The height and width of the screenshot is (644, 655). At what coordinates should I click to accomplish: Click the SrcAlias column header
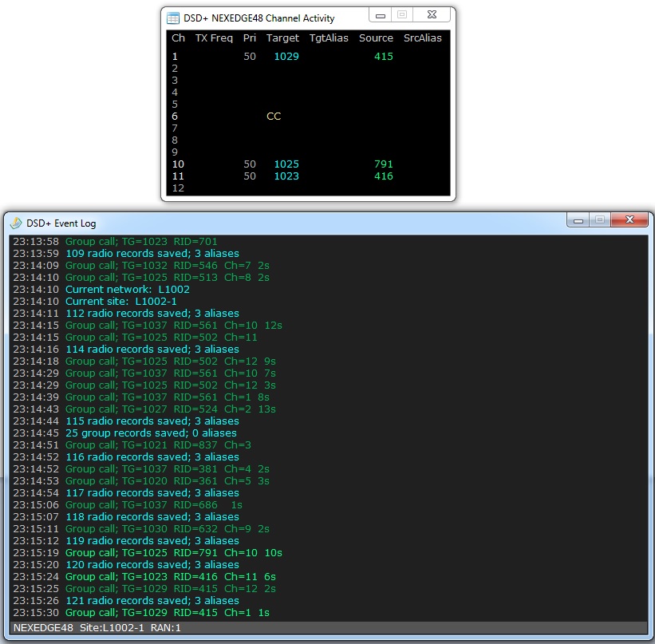(x=422, y=38)
